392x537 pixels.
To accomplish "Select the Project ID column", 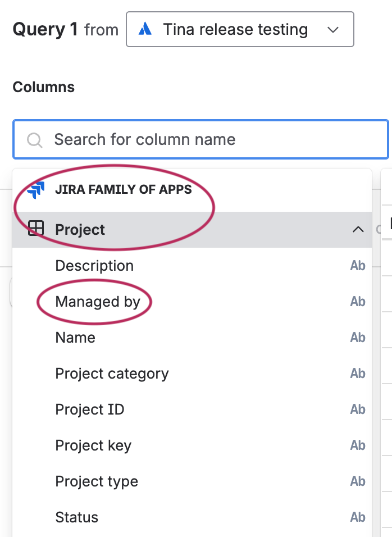I will click(90, 409).
